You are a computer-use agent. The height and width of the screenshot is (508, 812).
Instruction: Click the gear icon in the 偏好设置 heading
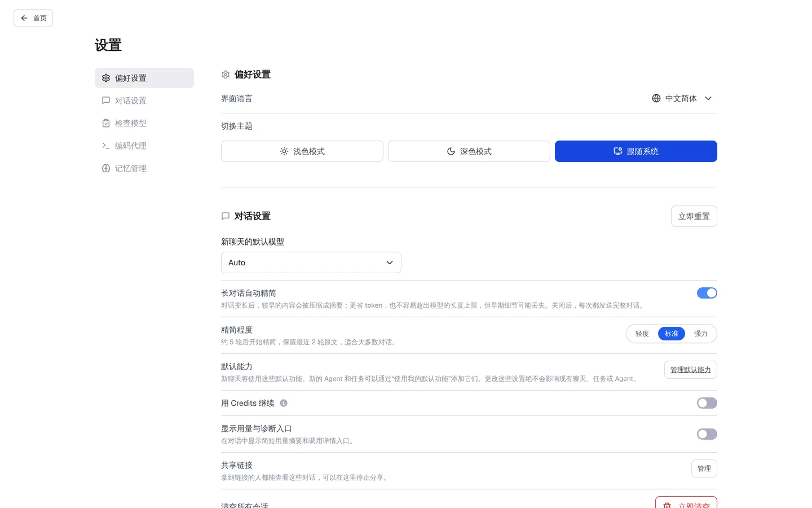(x=226, y=75)
